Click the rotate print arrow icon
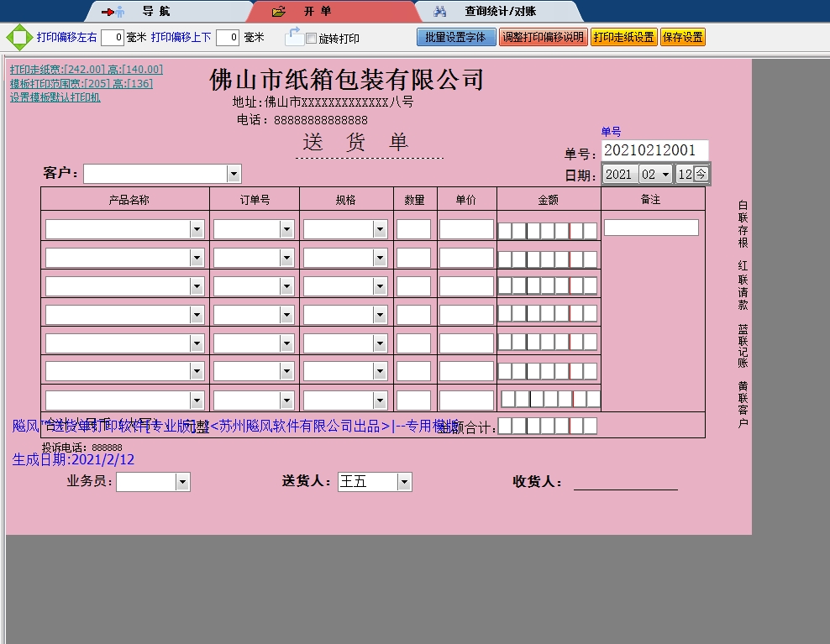Image resolution: width=830 pixels, height=644 pixels. click(x=293, y=36)
